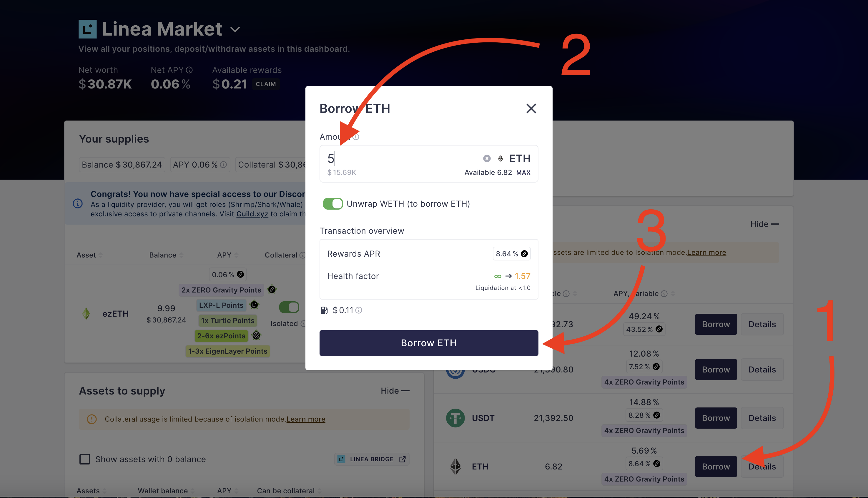
Task: Click the Net APY info icon
Action: [x=189, y=70]
